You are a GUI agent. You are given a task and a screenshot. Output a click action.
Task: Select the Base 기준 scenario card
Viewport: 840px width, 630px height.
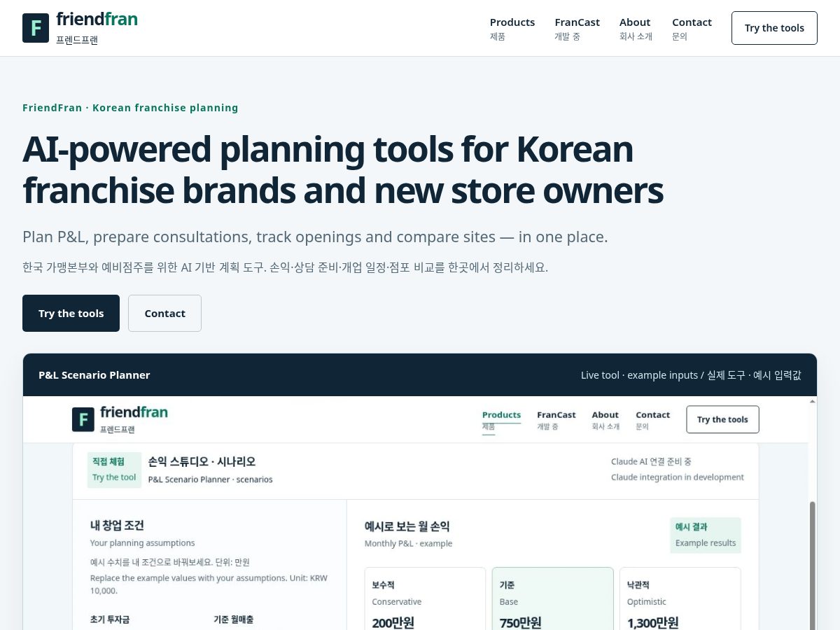(552, 598)
